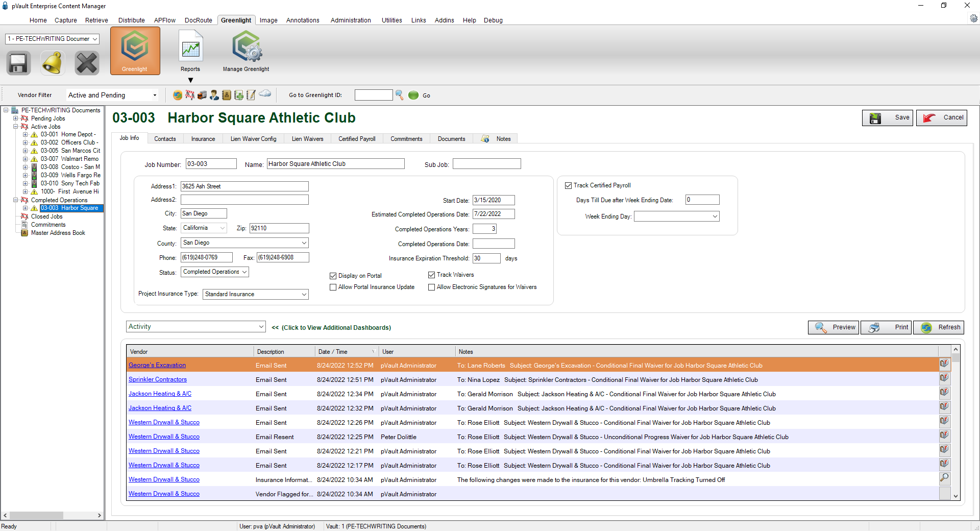Click the person contact icon in toolbar

click(x=214, y=95)
